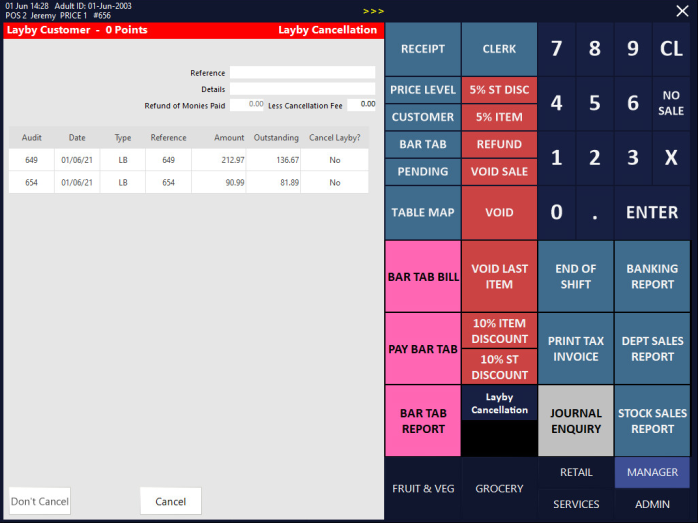Tap keypad digit 9

pos(633,49)
